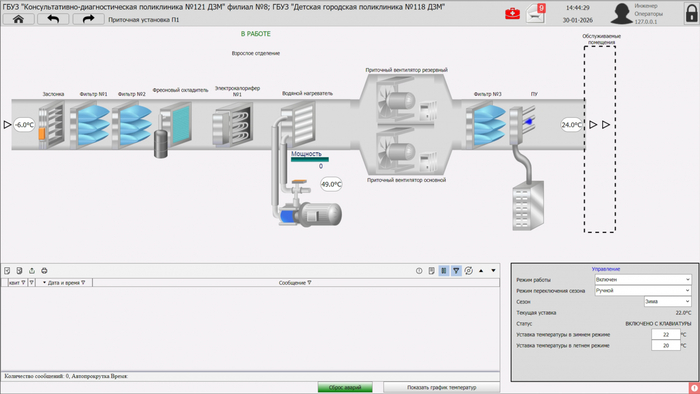
Task: Open the Режим работы dropdown
Action: [643, 280]
